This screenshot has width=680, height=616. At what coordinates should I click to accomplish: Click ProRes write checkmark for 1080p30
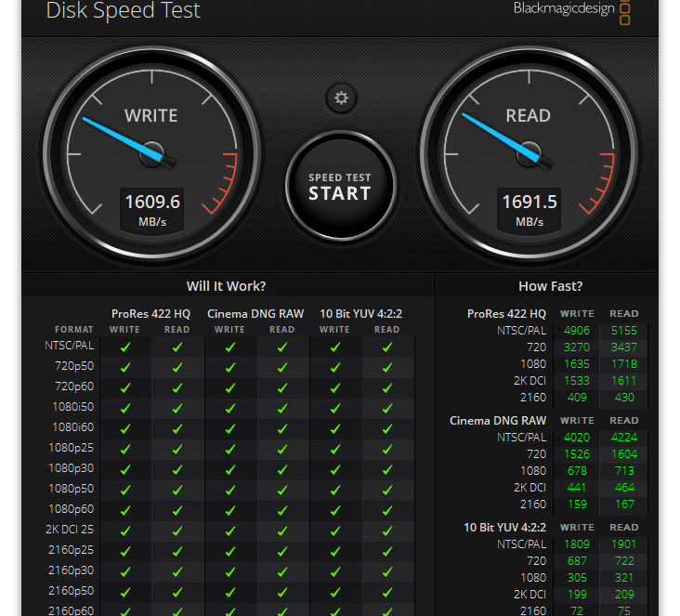tap(125, 470)
